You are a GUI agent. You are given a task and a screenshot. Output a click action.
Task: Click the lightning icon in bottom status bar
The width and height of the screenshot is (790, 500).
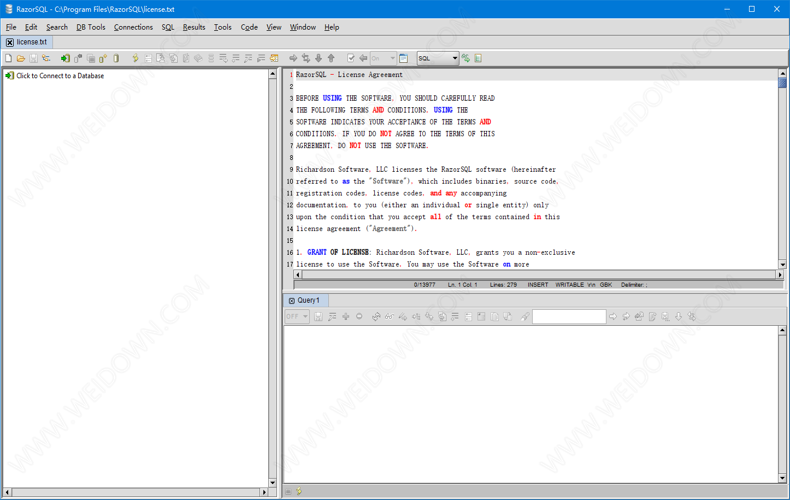pyautogui.click(x=299, y=491)
